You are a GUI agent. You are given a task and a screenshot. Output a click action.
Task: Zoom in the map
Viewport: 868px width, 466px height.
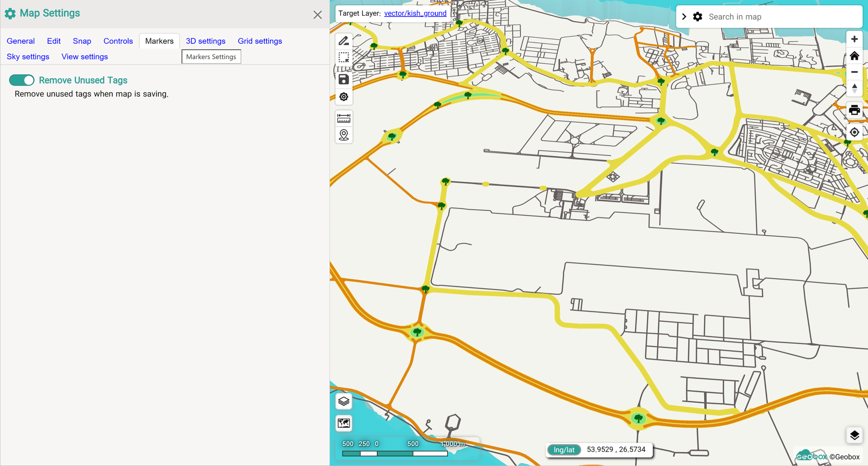pyautogui.click(x=854, y=39)
